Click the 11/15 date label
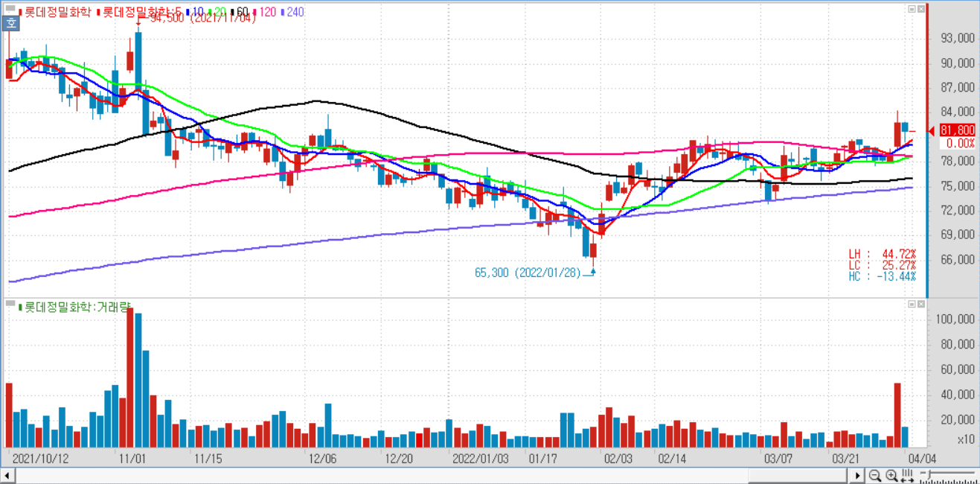 click(208, 458)
